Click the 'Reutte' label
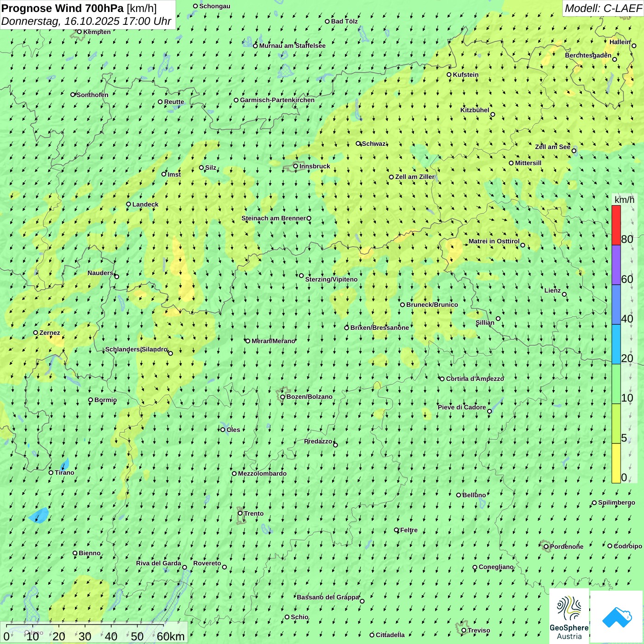Viewport: 644px width, 644px height. (174, 102)
